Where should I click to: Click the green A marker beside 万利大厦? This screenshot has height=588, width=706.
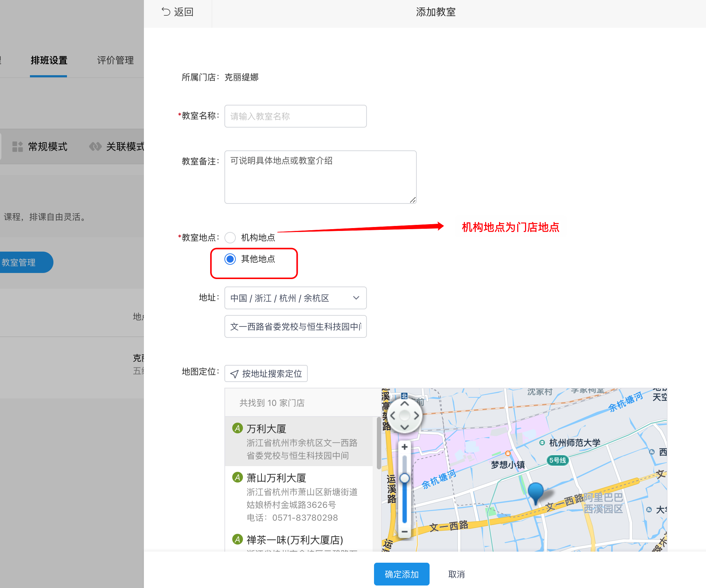click(x=238, y=428)
